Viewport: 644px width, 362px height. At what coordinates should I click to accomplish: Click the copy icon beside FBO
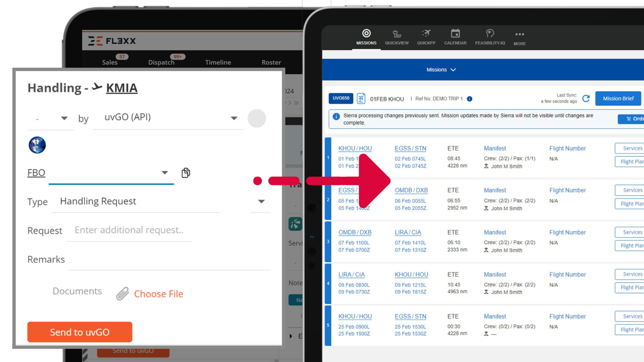[x=186, y=173]
